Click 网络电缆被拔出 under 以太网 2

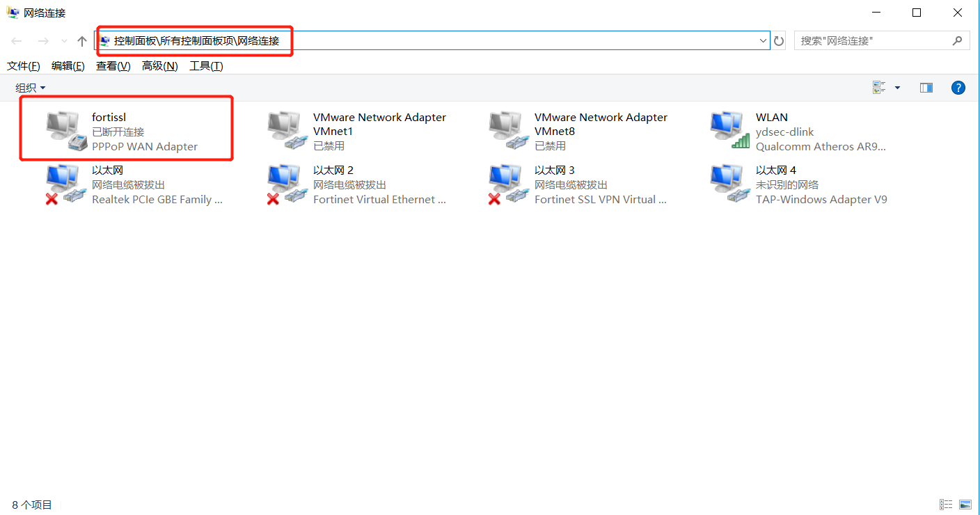[x=350, y=185]
